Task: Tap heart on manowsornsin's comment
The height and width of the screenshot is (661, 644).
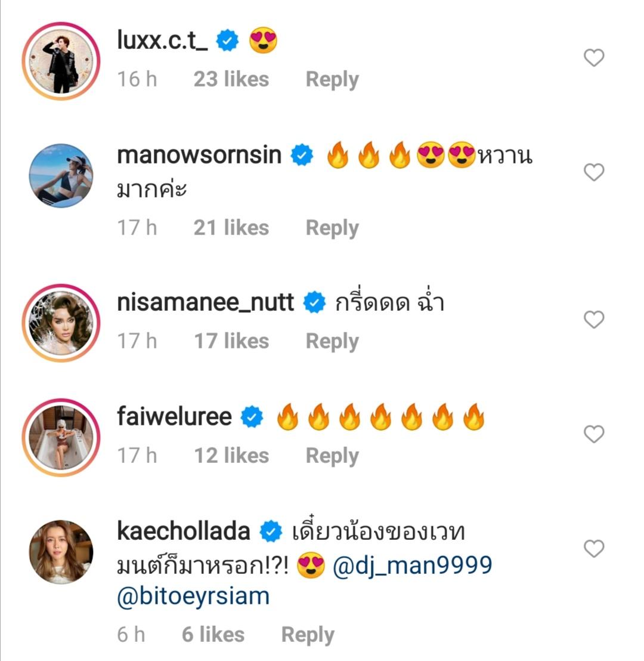Action: [x=593, y=172]
